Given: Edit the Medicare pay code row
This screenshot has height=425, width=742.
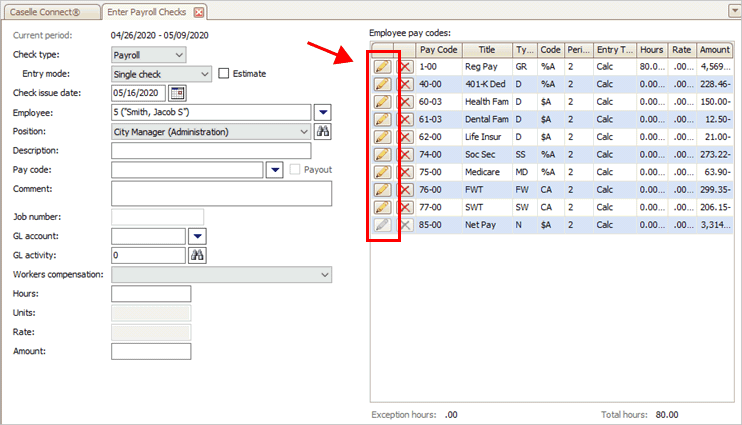Looking at the screenshot, I should coord(382,172).
